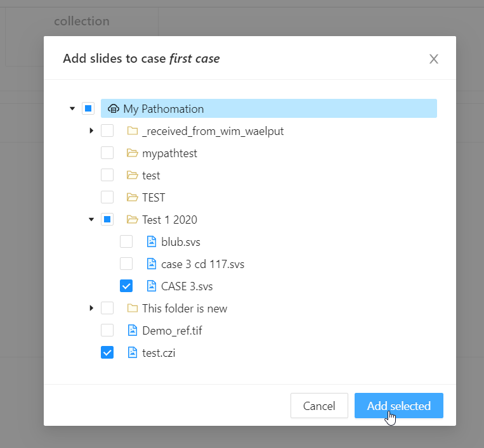The image size is (484, 448).
Task: Check the blub.svs checkbox
Action: [x=126, y=242]
